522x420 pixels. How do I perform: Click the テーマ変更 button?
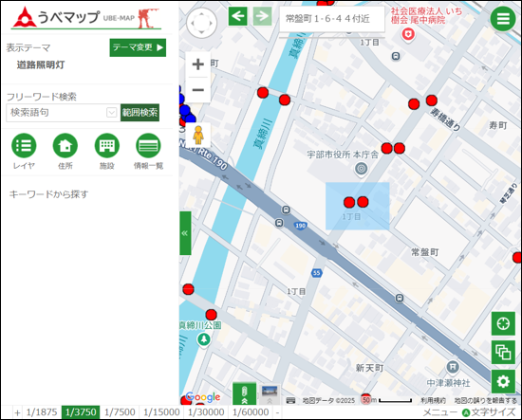point(138,47)
